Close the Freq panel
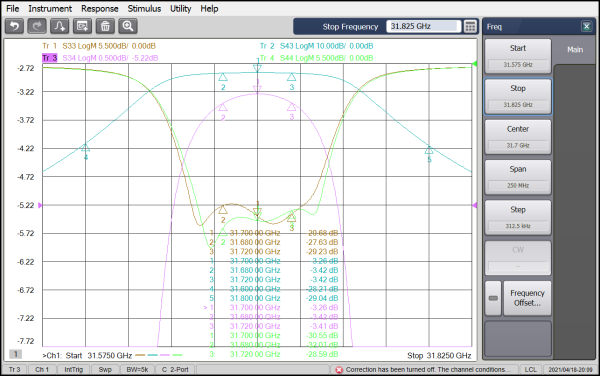This screenshot has width=600, height=376. click(586, 26)
